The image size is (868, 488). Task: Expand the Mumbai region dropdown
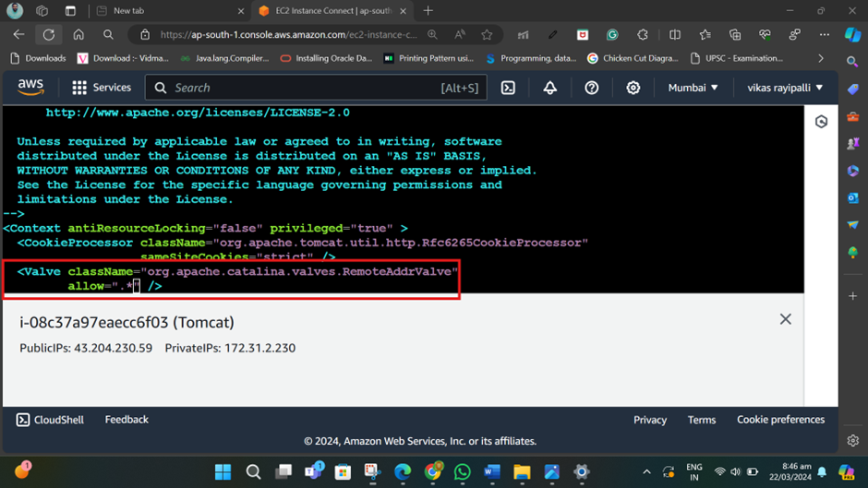693,88
